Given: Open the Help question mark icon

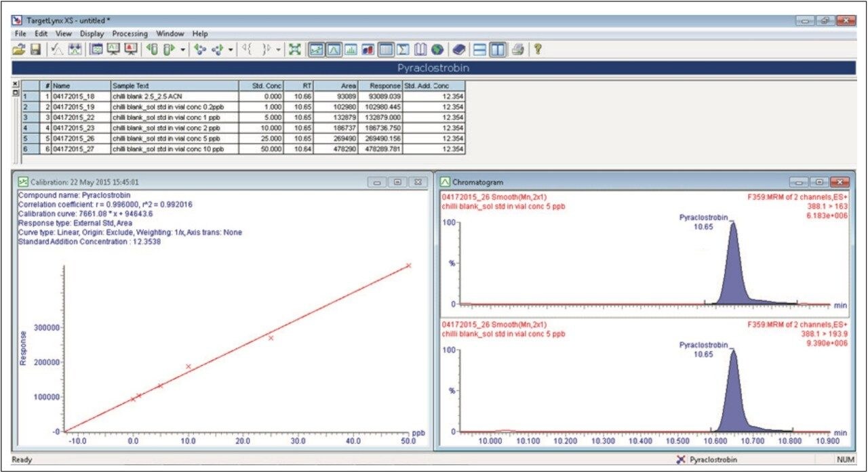Looking at the screenshot, I should tap(537, 47).
